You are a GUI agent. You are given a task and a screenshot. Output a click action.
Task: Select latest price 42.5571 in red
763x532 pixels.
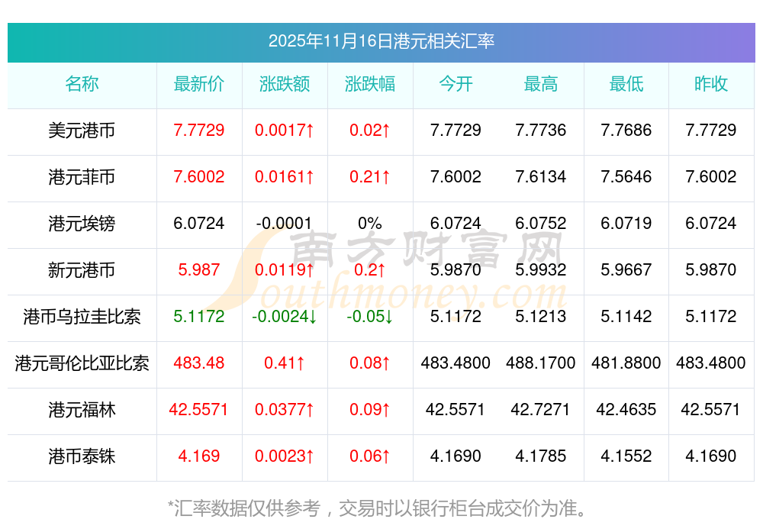(x=198, y=409)
